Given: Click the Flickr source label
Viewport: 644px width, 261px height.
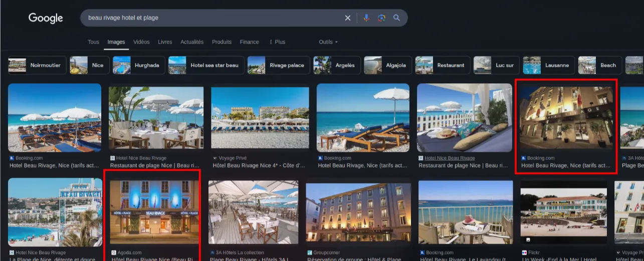Looking at the screenshot, I should (534, 252).
